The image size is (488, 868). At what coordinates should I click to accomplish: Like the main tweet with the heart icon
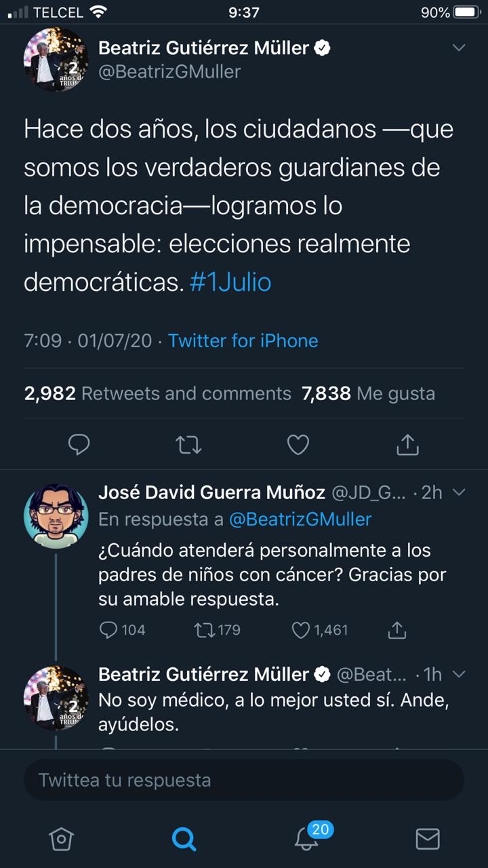298,445
